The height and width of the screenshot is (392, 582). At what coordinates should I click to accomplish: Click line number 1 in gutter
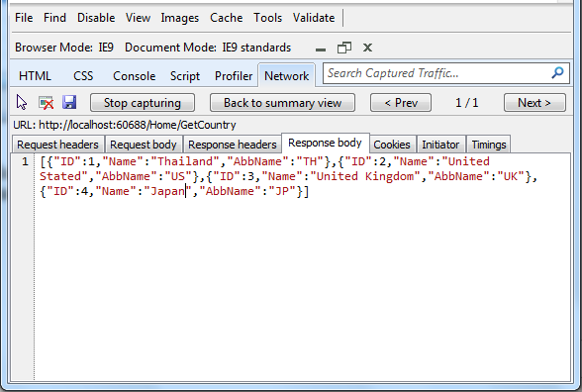click(25, 161)
